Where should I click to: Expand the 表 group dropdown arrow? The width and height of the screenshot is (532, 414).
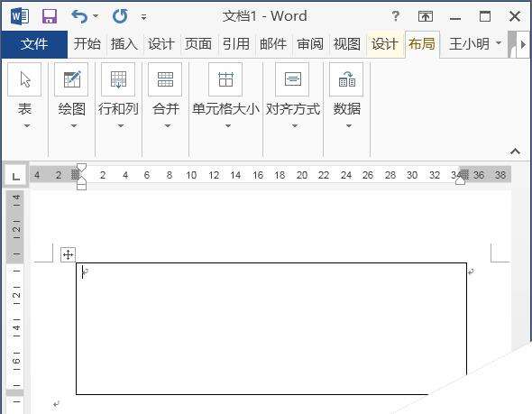coord(27,126)
